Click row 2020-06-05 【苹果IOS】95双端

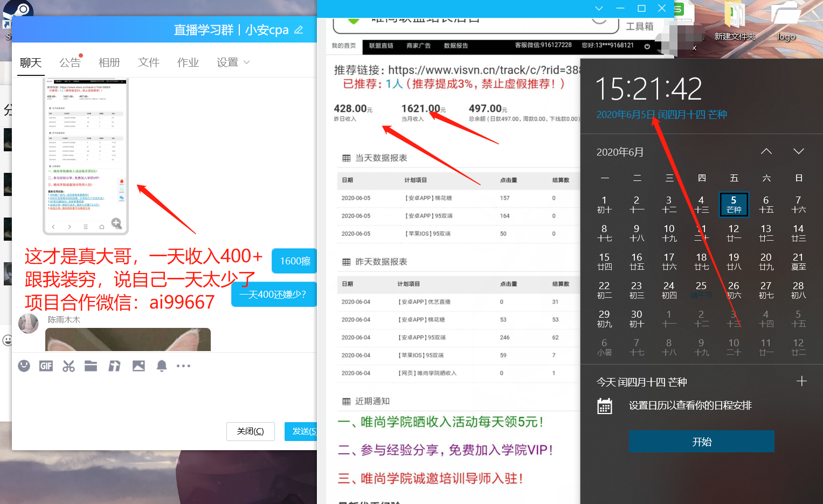click(458, 234)
